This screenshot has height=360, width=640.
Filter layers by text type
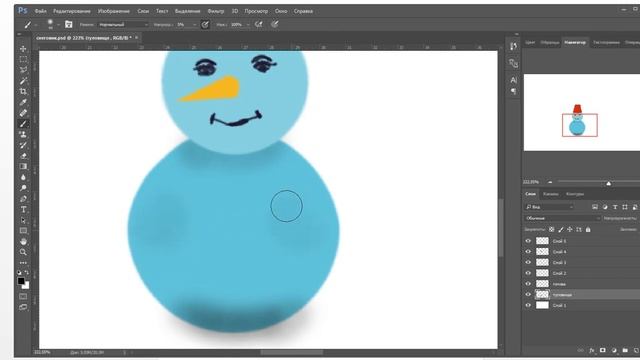(x=615, y=207)
